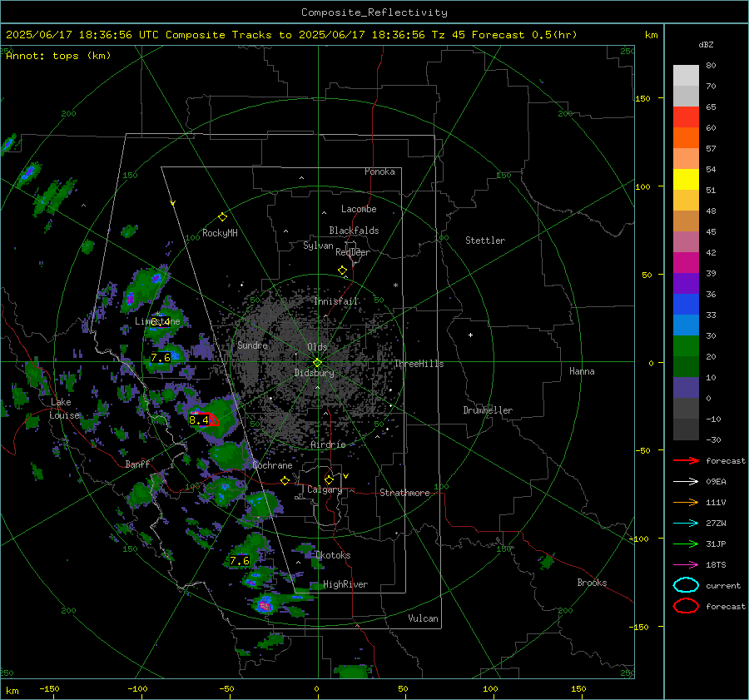Click the ThreeHills town label
This screenshot has width=749, height=700.
point(419,364)
